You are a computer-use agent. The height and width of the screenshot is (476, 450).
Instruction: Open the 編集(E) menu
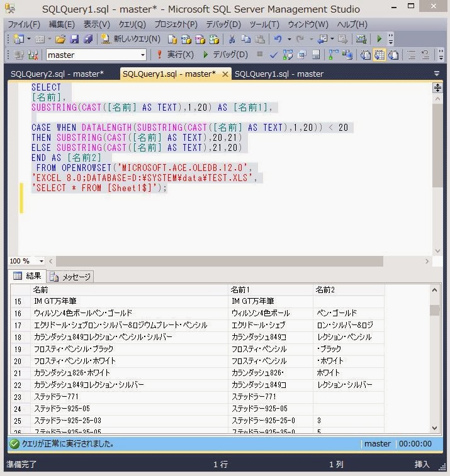point(62,25)
